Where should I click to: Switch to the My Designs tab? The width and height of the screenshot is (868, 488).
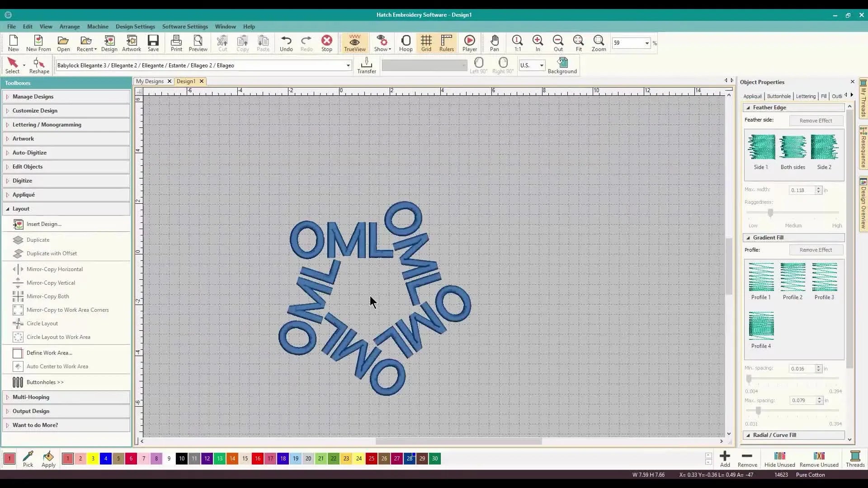[150, 81]
